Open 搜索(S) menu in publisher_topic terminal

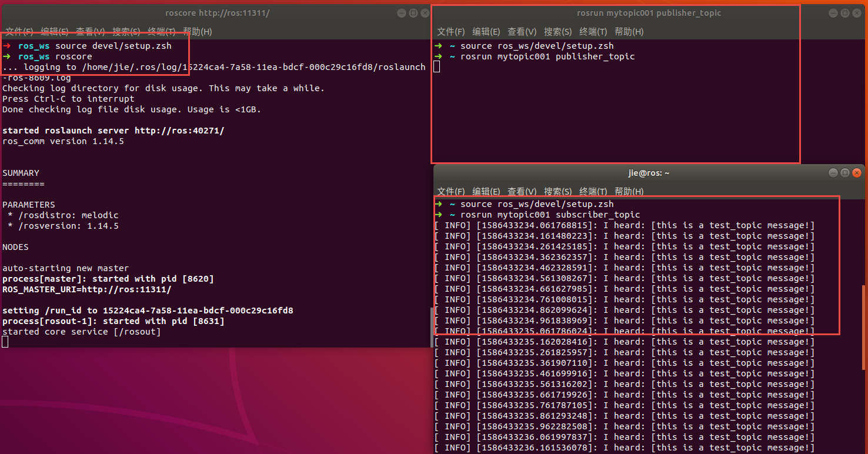tap(557, 32)
